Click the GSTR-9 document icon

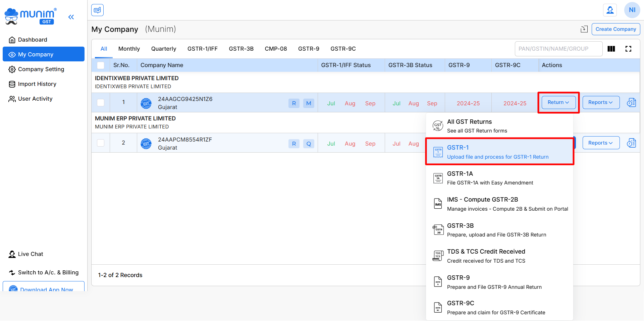point(438,282)
